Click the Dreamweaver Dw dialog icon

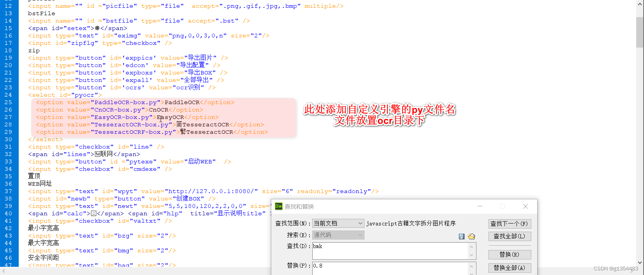279,206
